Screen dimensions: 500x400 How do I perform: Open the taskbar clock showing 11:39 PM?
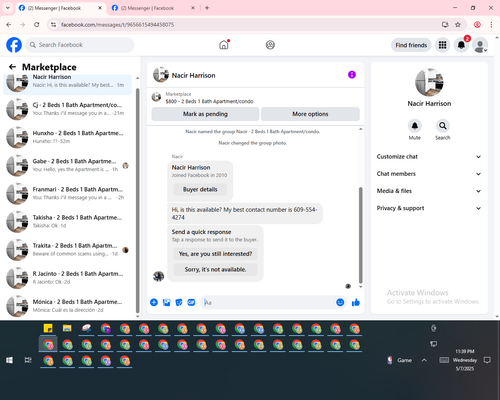coord(465,360)
